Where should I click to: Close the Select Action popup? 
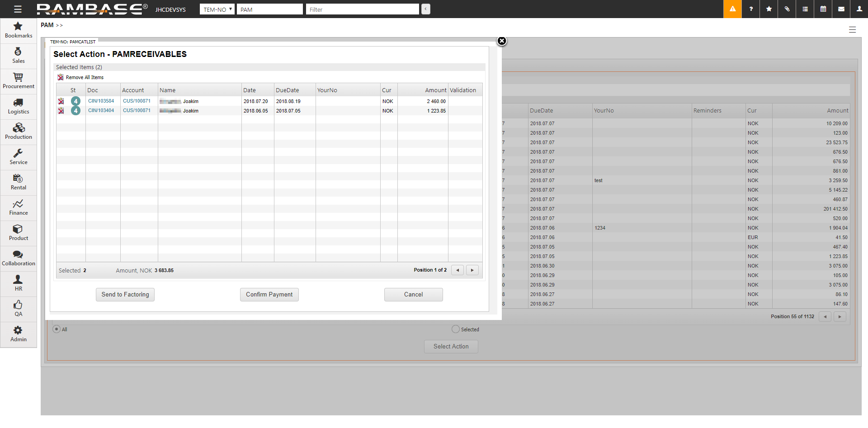click(502, 41)
